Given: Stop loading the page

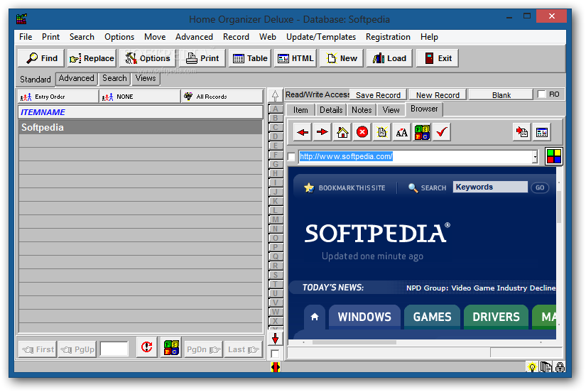Looking at the screenshot, I should coord(362,132).
